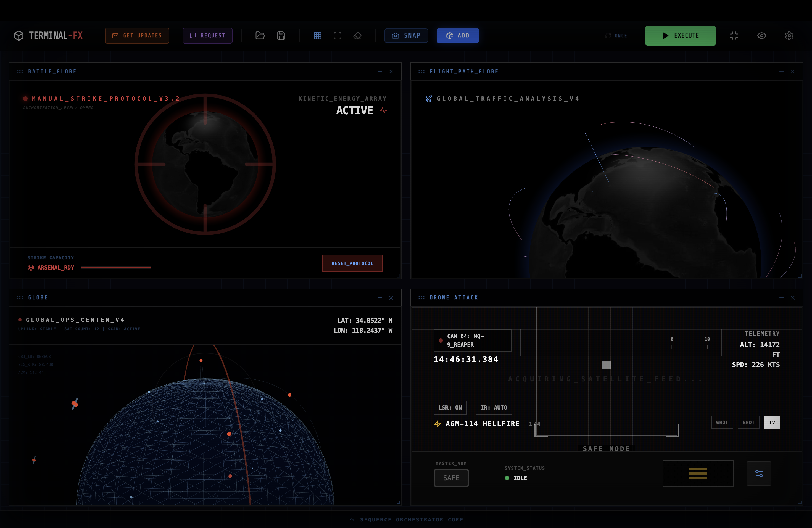Image resolution: width=812 pixels, height=528 pixels.
Task: Click the eraser tool to clear the canvas
Action: tap(358, 35)
